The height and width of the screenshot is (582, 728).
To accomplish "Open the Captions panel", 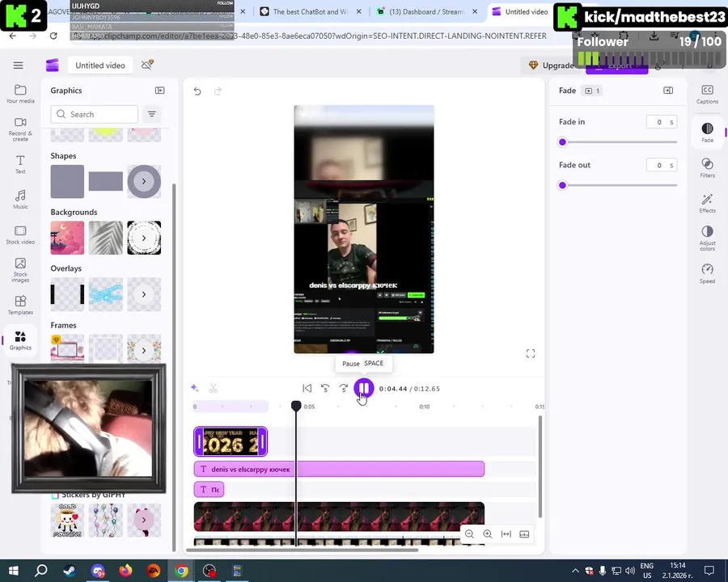I will (x=707, y=95).
